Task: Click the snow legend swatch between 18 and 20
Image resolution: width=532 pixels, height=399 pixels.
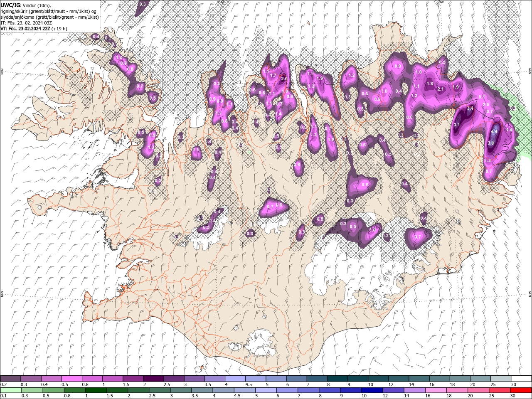Action: point(461,379)
